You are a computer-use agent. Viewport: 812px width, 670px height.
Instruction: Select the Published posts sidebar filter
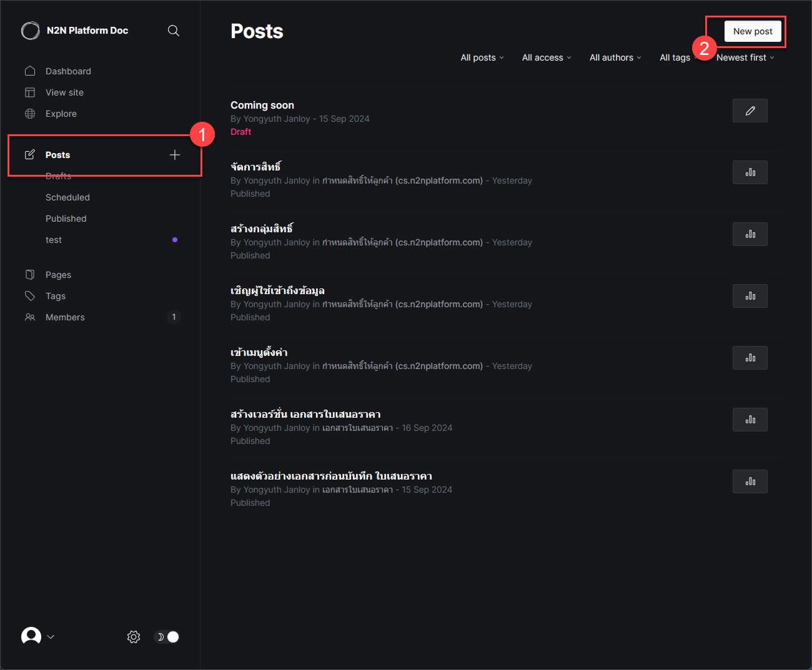(66, 219)
